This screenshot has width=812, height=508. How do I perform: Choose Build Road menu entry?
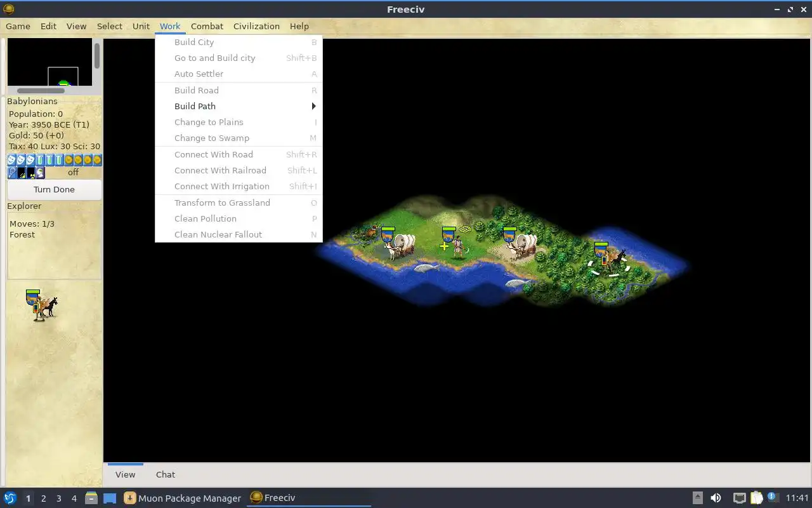point(239,90)
